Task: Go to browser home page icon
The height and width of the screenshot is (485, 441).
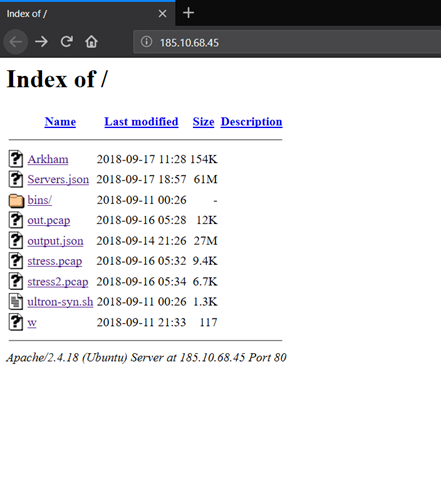Action: coord(91,42)
